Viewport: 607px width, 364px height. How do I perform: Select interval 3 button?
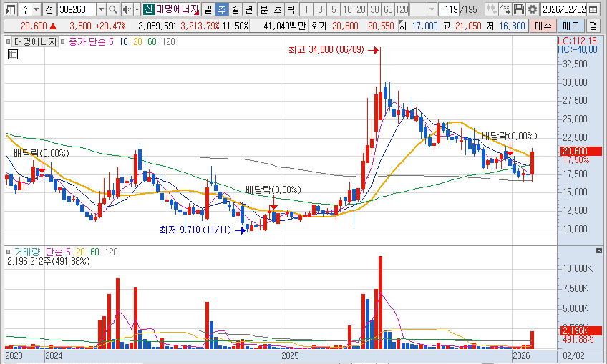tap(320, 9)
